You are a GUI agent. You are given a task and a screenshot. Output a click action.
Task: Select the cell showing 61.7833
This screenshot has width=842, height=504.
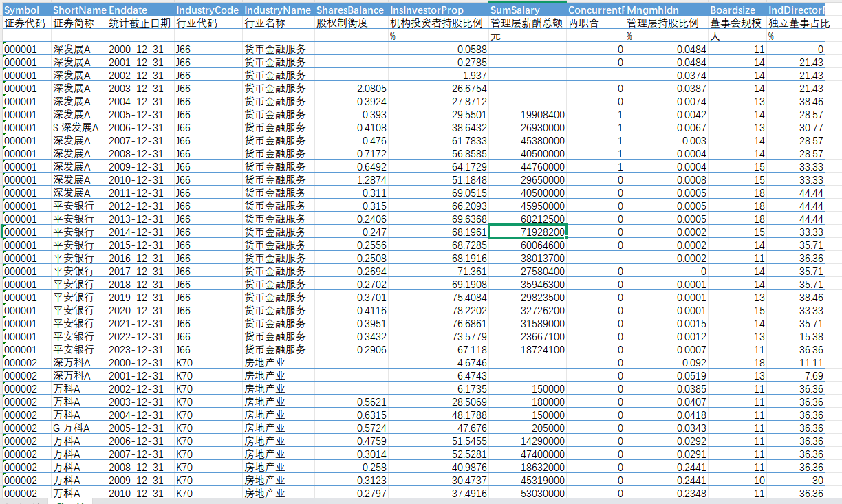(x=438, y=140)
